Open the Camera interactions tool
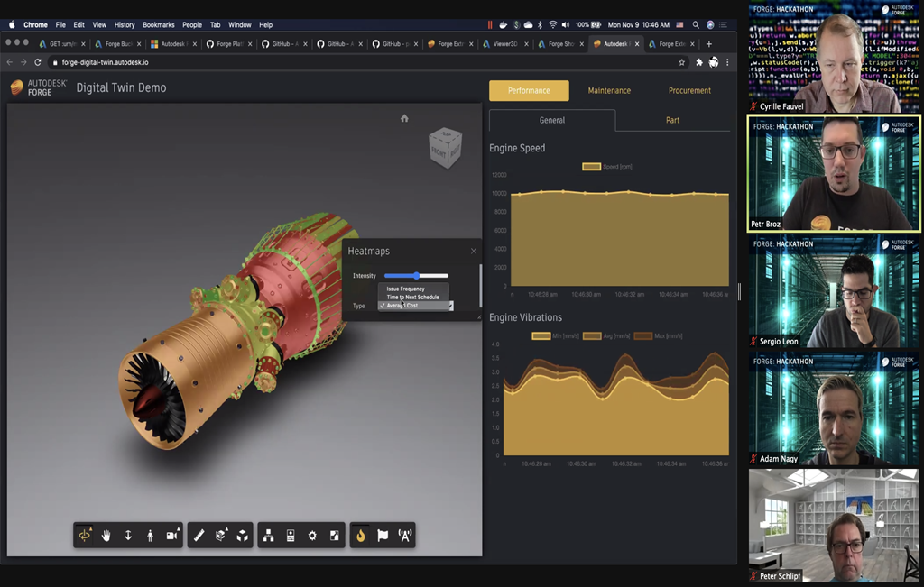The width and height of the screenshot is (924, 587). 171,536
